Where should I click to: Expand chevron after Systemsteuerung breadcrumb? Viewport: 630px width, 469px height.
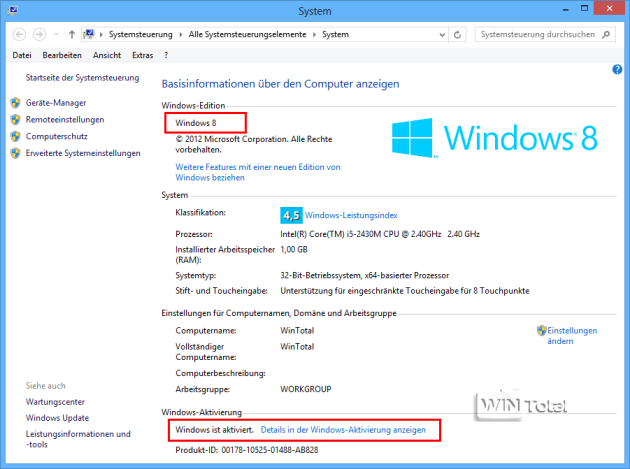click(x=180, y=35)
